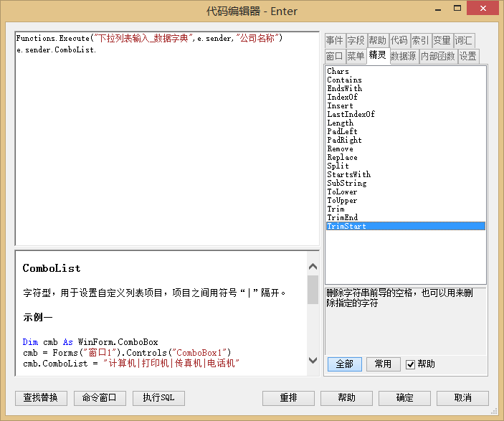Choose SubString in the list
This screenshot has height=421, width=504.
(x=406, y=184)
